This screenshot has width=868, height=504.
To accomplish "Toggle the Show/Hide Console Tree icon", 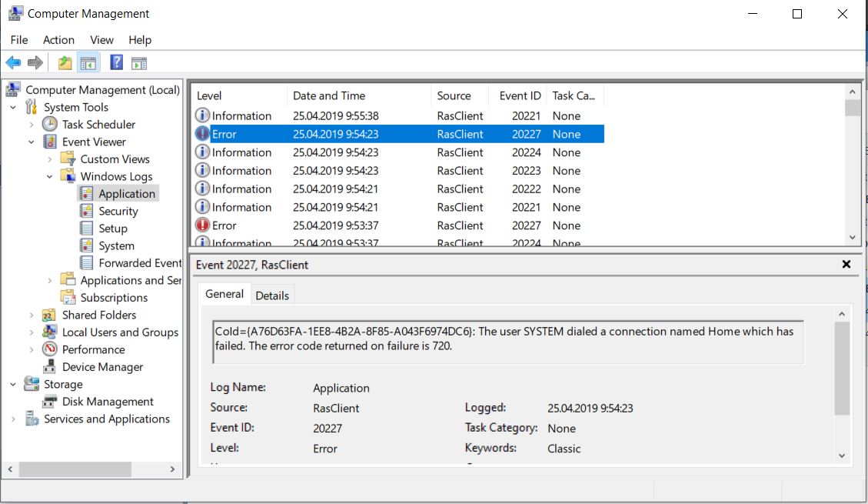I will coord(88,63).
